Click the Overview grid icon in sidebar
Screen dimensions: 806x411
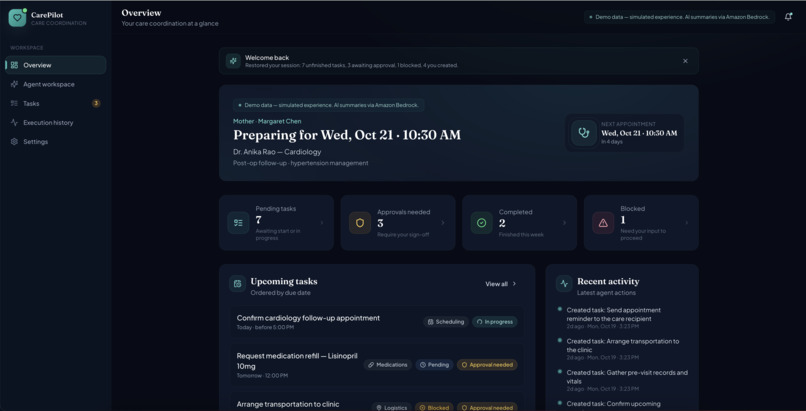[x=14, y=65]
